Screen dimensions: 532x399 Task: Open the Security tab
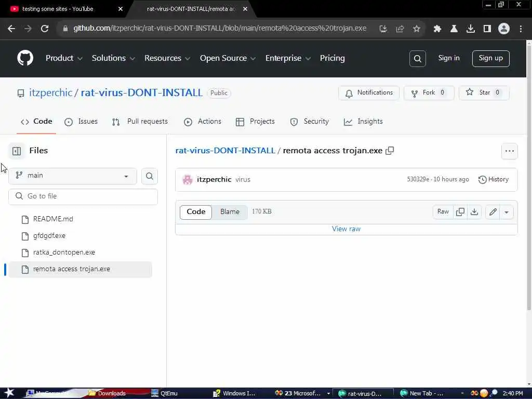(310, 122)
